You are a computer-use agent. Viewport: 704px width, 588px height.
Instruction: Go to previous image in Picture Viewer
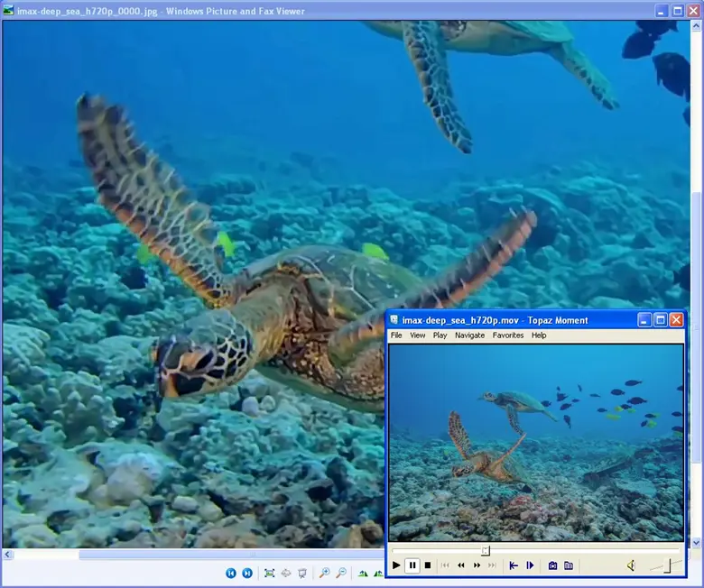click(231, 573)
